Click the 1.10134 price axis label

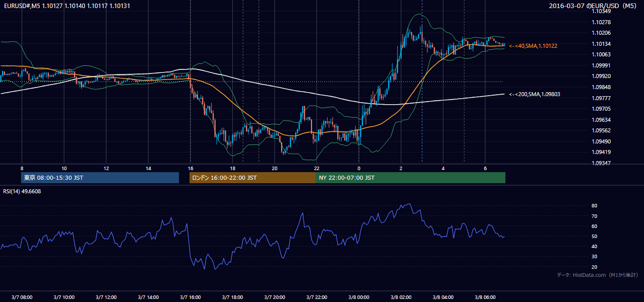click(601, 44)
